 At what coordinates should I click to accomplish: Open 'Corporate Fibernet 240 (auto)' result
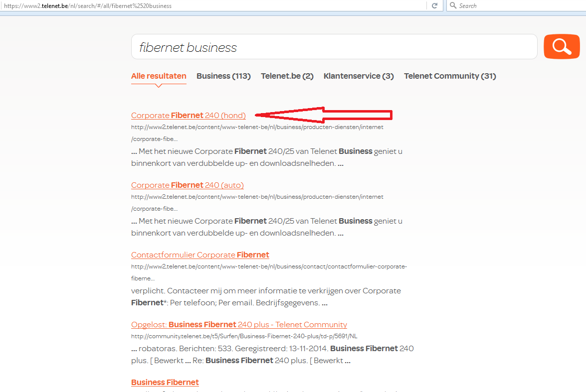187,185
